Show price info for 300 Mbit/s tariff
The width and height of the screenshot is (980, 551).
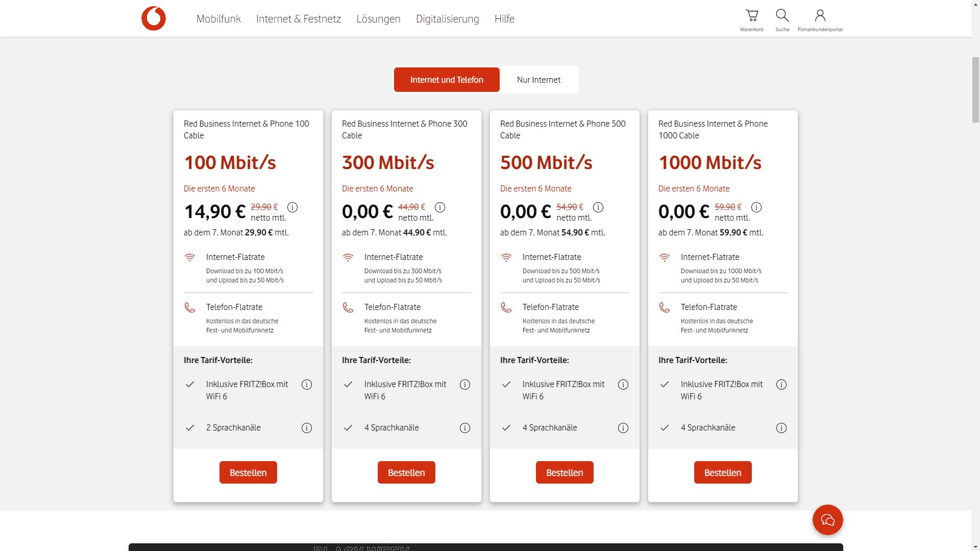pyautogui.click(x=440, y=207)
